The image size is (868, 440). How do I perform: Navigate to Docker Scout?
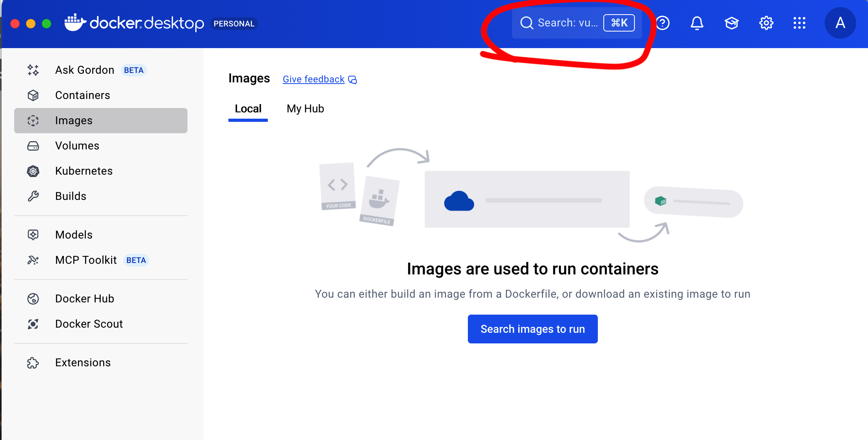(89, 324)
